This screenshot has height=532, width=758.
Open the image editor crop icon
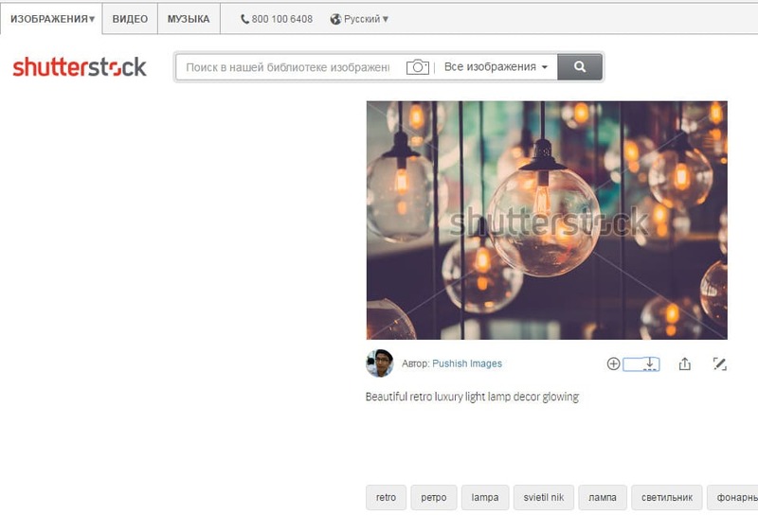pyautogui.click(x=720, y=364)
